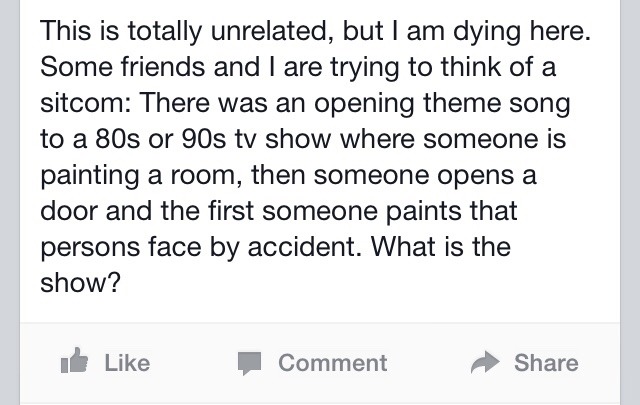This screenshot has height=405, width=640.
Task: Tap the speech bubble Comment icon
Action: click(249, 363)
